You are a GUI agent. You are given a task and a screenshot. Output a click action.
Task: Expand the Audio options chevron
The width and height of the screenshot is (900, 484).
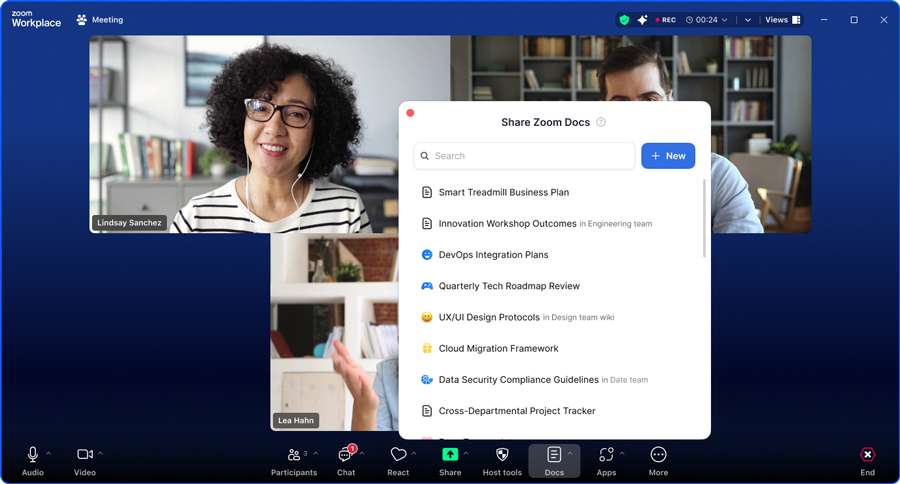point(48,454)
